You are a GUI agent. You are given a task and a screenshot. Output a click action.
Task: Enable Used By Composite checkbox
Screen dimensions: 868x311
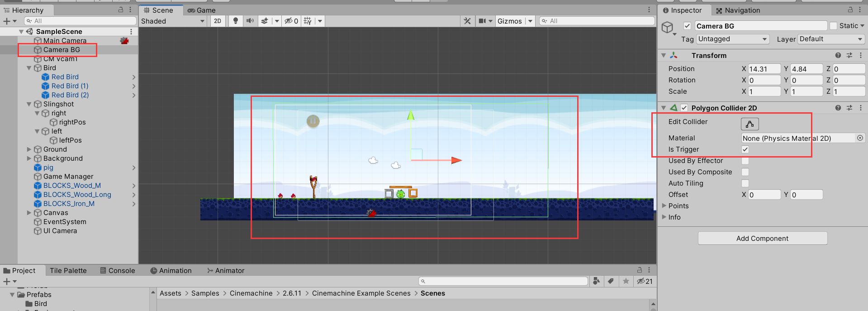(745, 172)
